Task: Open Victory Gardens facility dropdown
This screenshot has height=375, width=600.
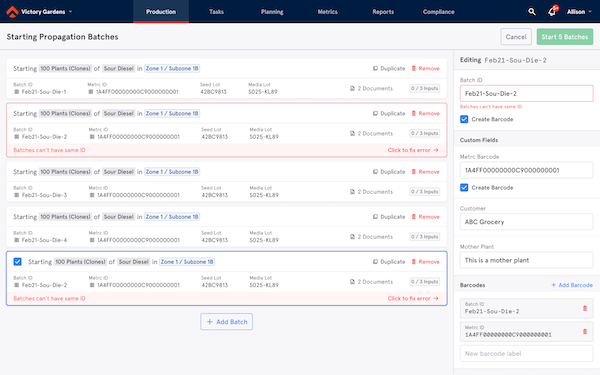Action: tap(70, 12)
